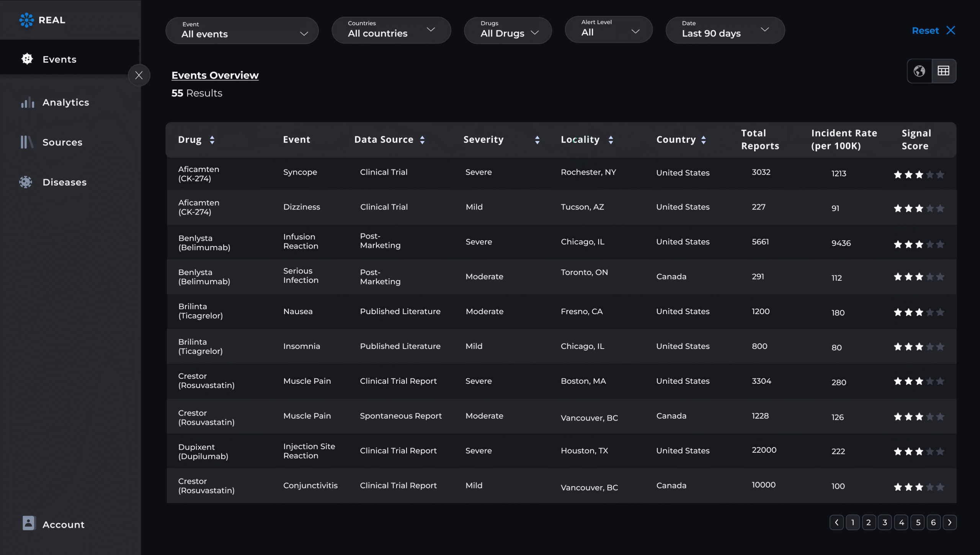Click total reports value 10000
980x555 pixels.
tap(764, 485)
